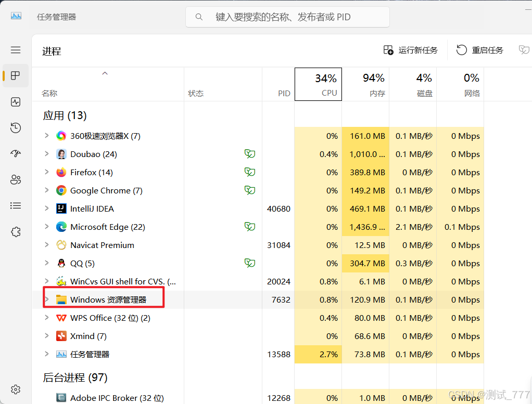This screenshot has width=532, height=404.
Task: Click the Google Chrome app icon
Action: pos(61,190)
